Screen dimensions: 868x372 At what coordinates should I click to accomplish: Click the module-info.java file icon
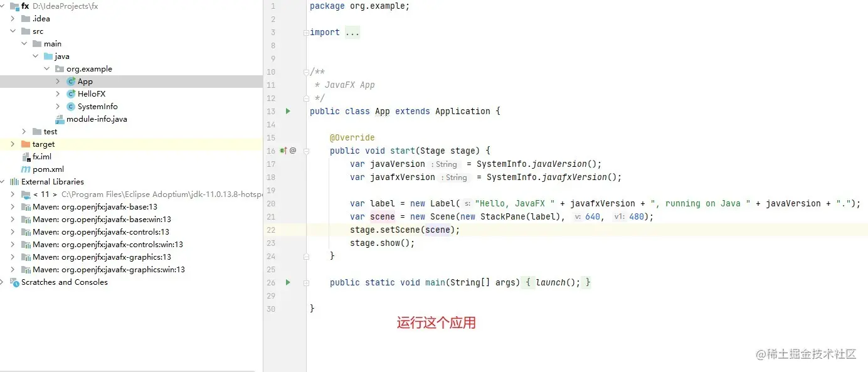pos(60,119)
